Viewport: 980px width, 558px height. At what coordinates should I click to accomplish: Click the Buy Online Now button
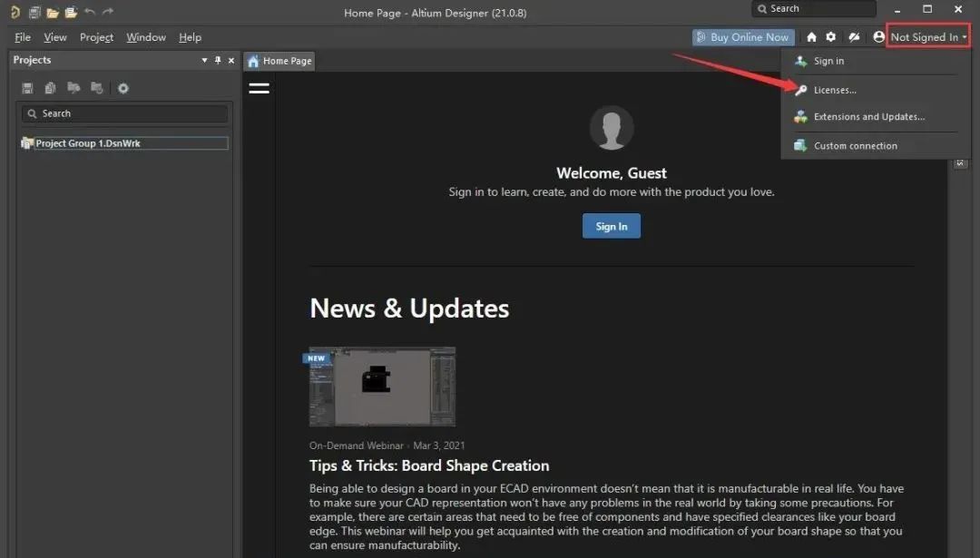[x=742, y=37]
